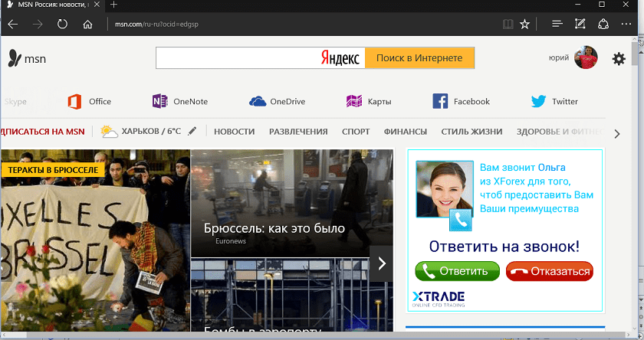Click the Ольга photo in XForex ad
644x340 pixels.
pos(445,189)
